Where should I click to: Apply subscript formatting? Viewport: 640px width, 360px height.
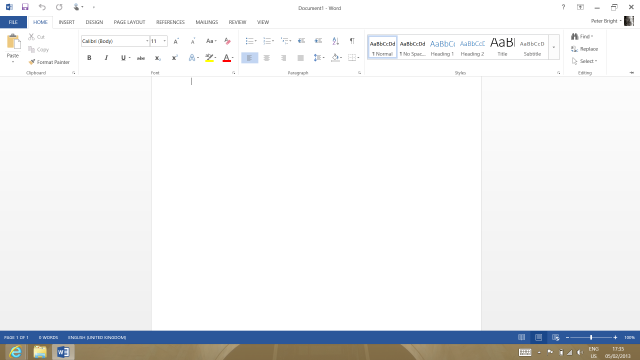(x=158, y=58)
